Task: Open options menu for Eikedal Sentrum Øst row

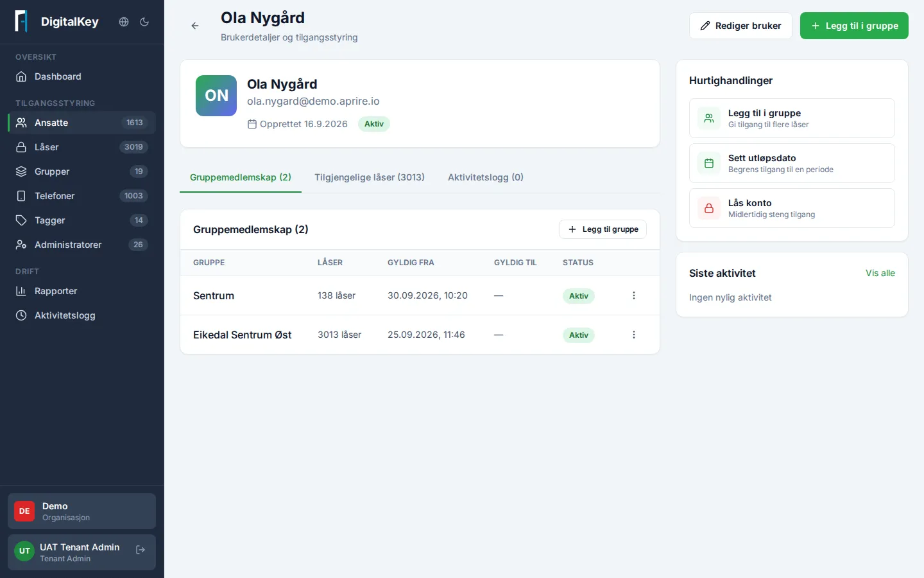Action: pyautogui.click(x=634, y=335)
